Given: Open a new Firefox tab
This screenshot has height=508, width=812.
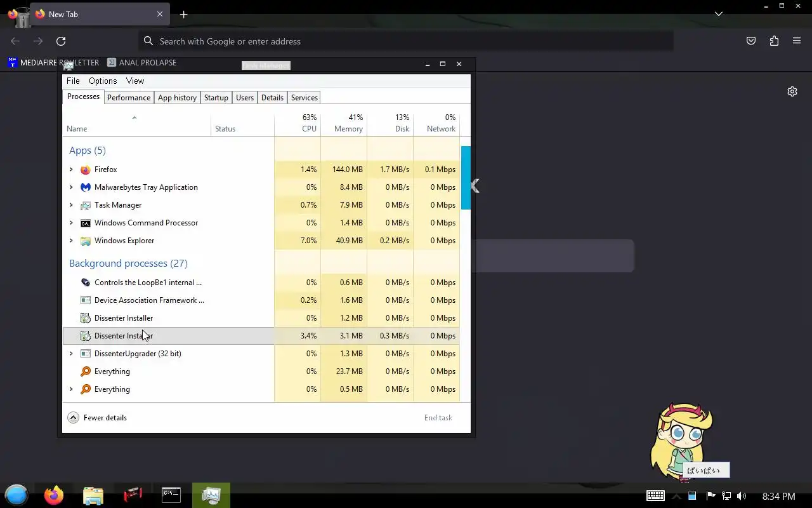Looking at the screenshot, I should [183, 14].
